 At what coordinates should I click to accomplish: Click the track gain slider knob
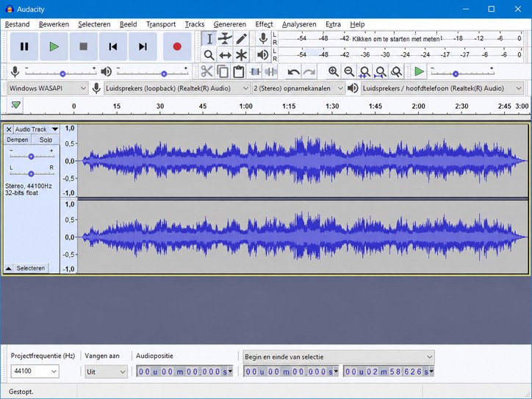tap(31, 157)
